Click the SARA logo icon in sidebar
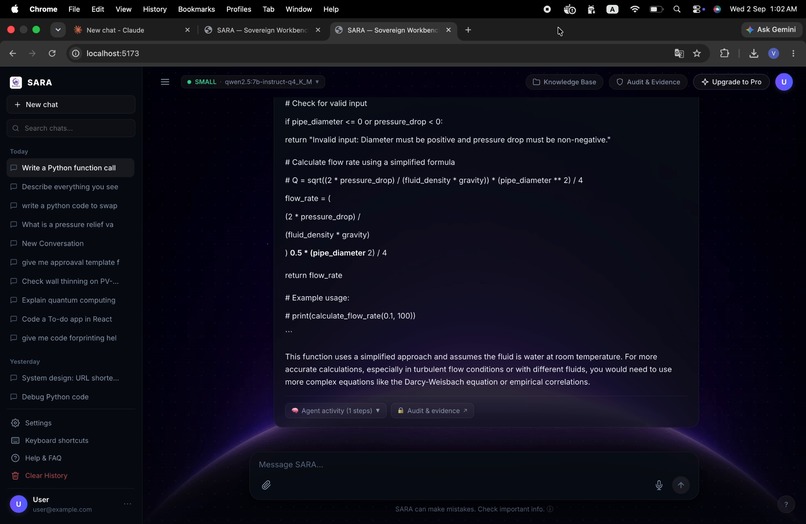The image size is (806, 524). tap(16, 82)
